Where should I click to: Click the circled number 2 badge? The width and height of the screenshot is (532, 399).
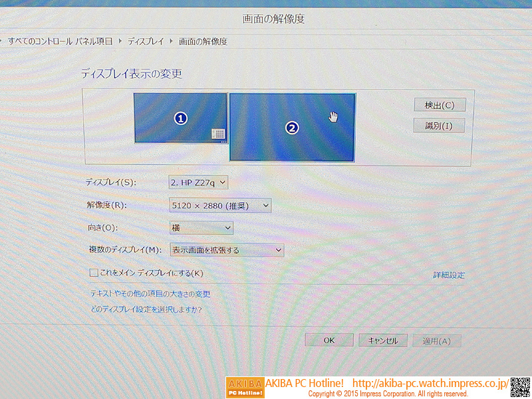(292, 128)
